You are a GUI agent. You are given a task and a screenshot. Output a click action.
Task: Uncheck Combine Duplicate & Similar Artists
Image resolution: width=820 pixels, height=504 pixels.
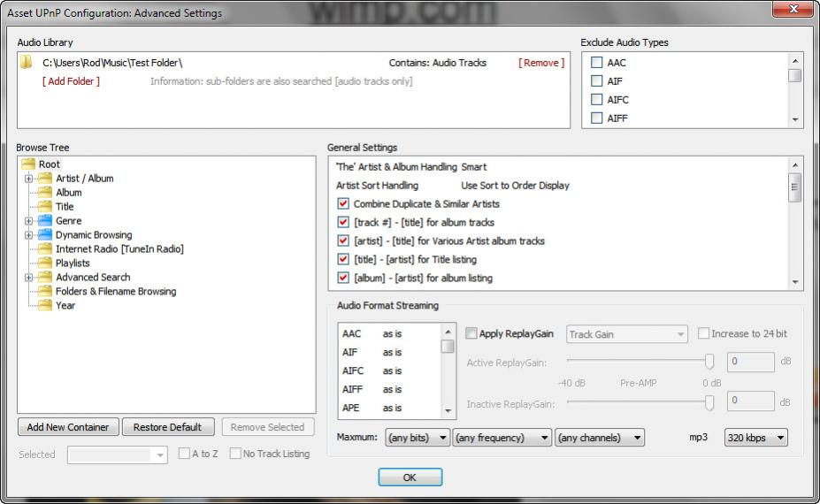coord(343,203)
